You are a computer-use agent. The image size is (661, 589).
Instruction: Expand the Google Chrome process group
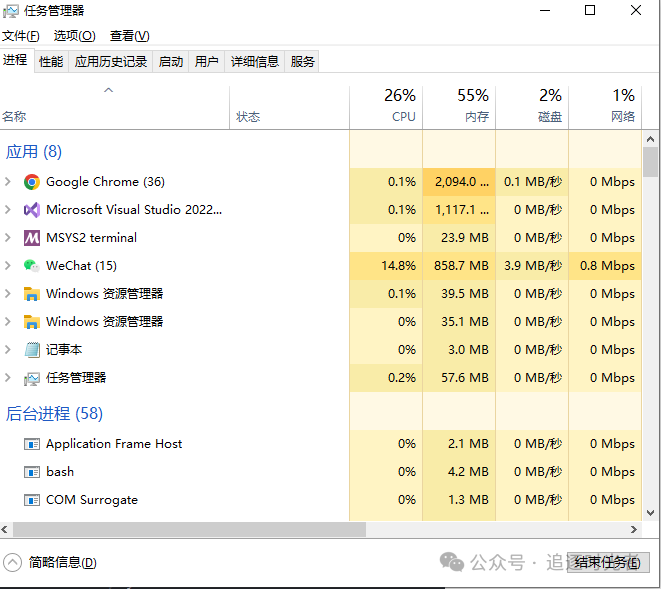click(8, 182)
